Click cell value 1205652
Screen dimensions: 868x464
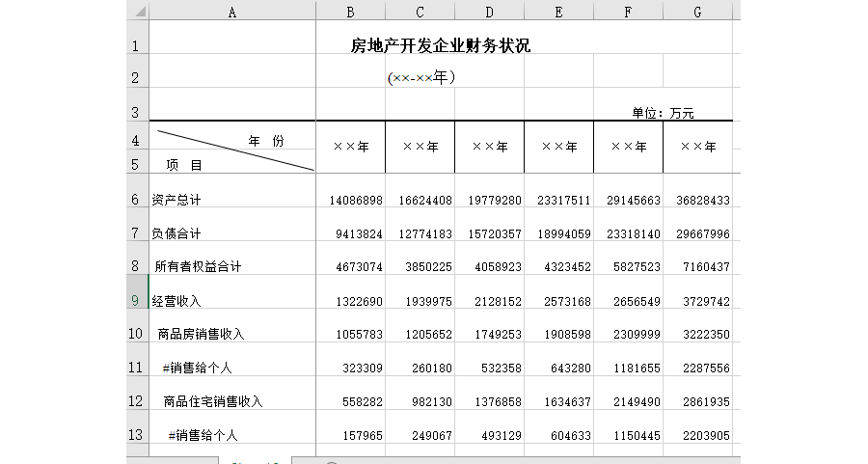tap(428, 335)
